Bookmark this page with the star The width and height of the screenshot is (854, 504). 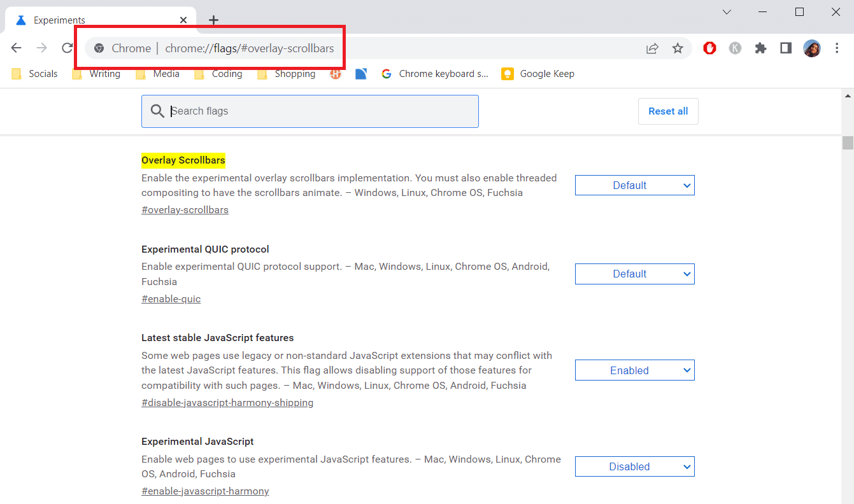(x=678, y=48)
